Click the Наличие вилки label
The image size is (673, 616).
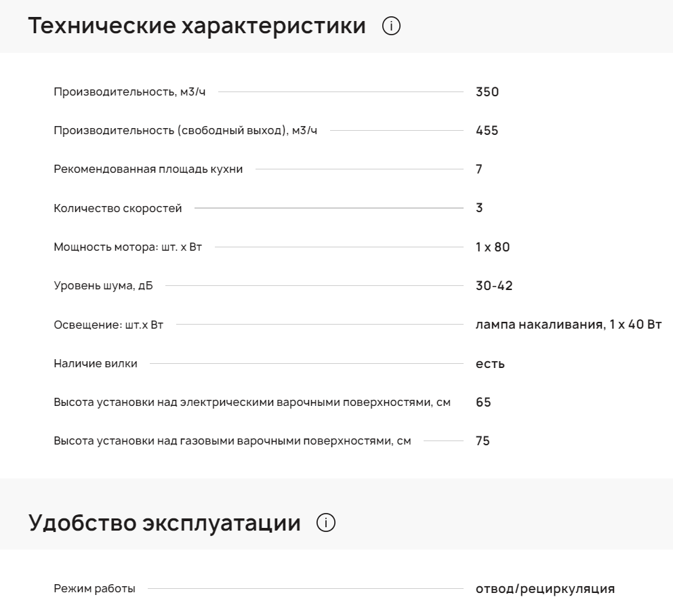pos(96,365)
